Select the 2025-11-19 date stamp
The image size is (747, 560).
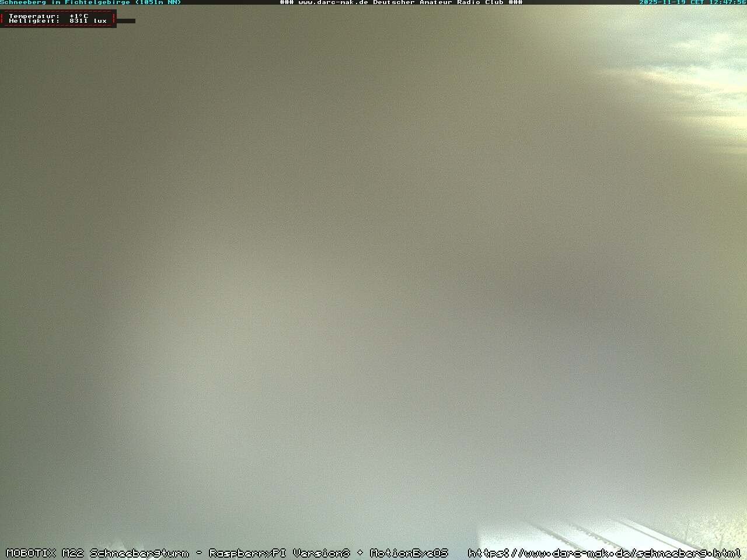(662, 2)
